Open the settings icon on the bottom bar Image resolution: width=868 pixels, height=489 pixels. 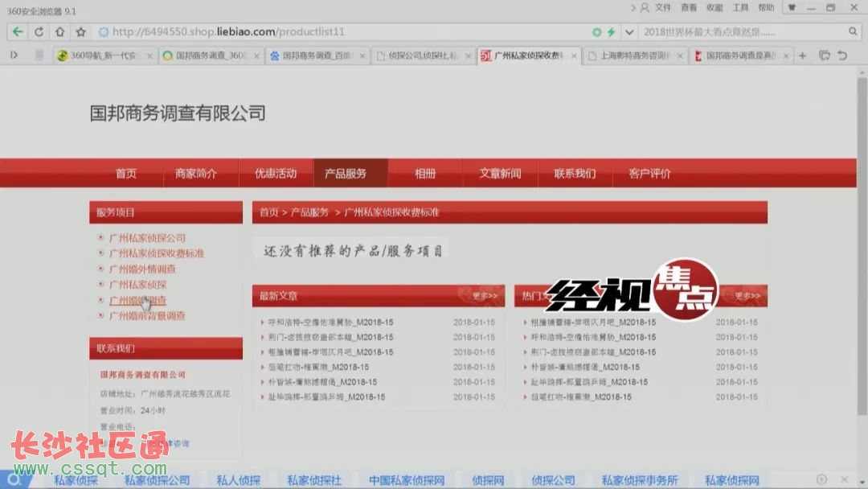point(821,479)
